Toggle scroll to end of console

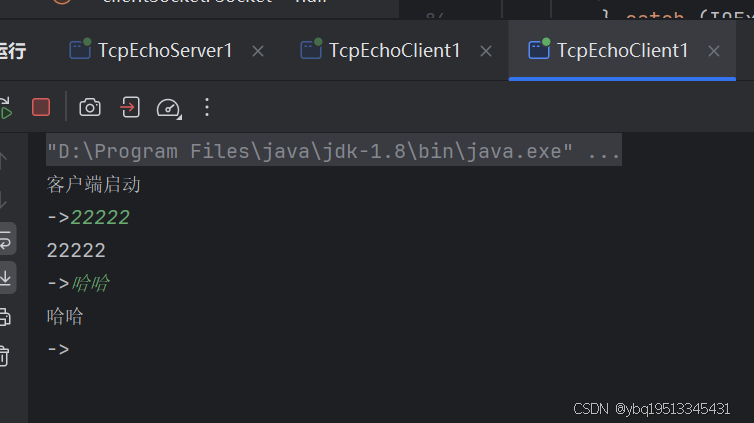coord(5,277)
